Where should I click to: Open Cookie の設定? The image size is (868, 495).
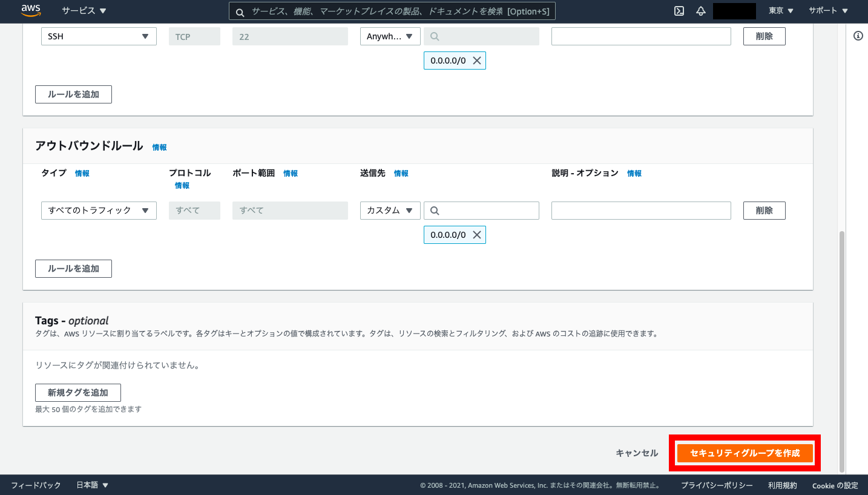(835, 485)
